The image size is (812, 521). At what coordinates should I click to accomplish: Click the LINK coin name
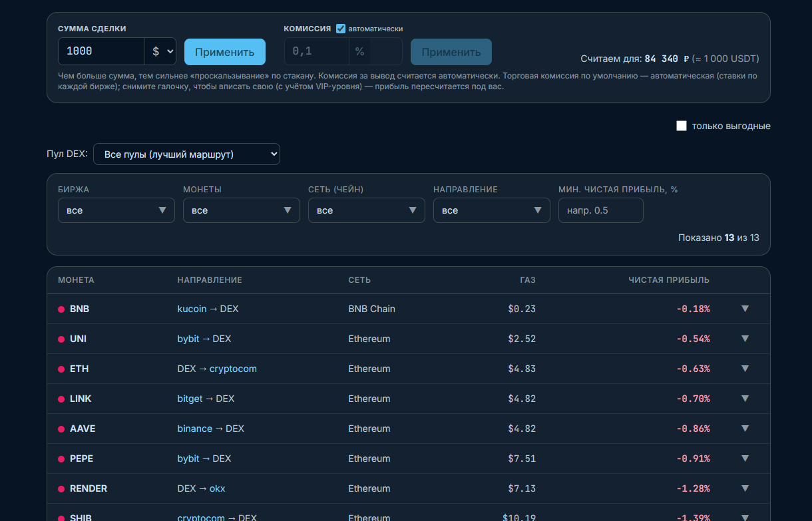tap(81, 399)
